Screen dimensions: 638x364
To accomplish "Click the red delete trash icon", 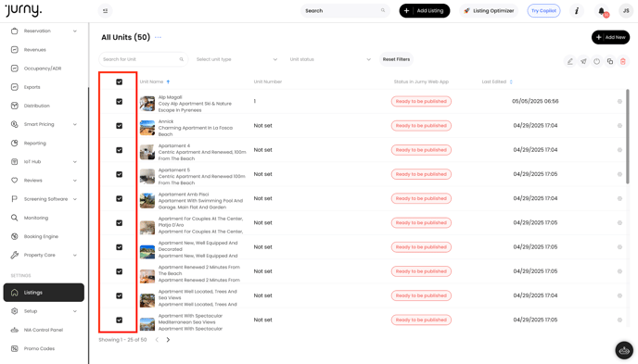I will tap(622, 61).
